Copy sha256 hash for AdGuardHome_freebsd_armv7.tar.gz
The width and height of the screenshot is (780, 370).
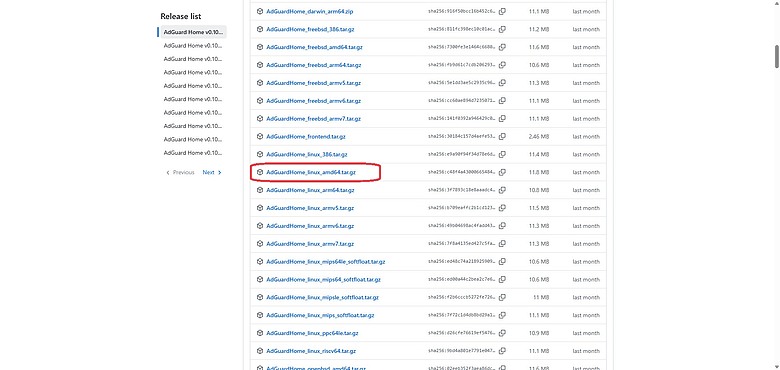[502, 119]
